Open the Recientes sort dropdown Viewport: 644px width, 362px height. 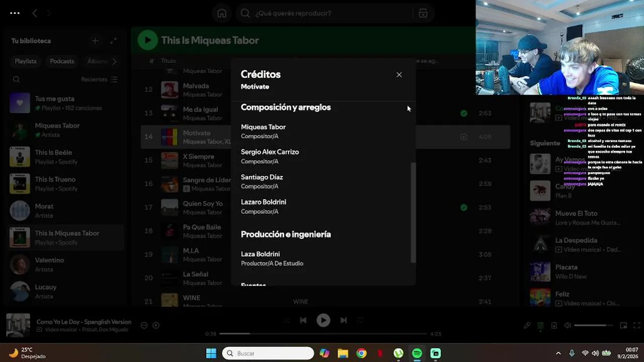point(99,79)
